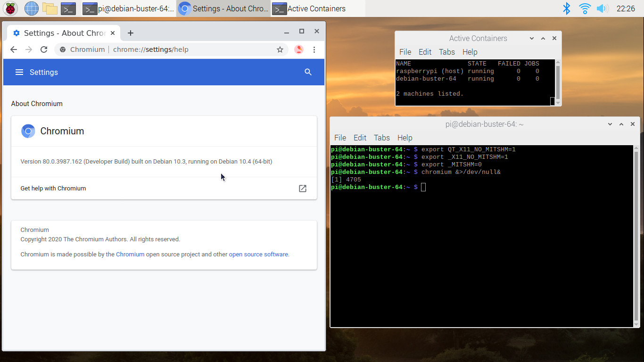Open Wi-Fi network tray menu

click(585, 8)
